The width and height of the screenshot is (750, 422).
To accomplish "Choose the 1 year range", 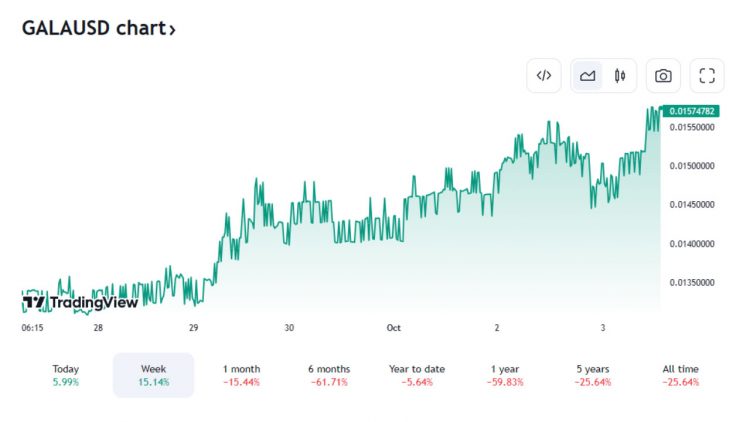I will 505,375.
